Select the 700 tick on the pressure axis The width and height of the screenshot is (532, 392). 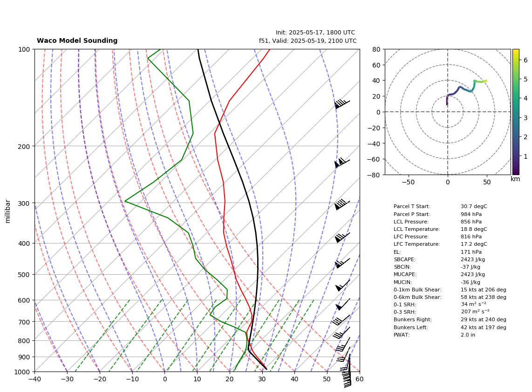pos(24,322)
